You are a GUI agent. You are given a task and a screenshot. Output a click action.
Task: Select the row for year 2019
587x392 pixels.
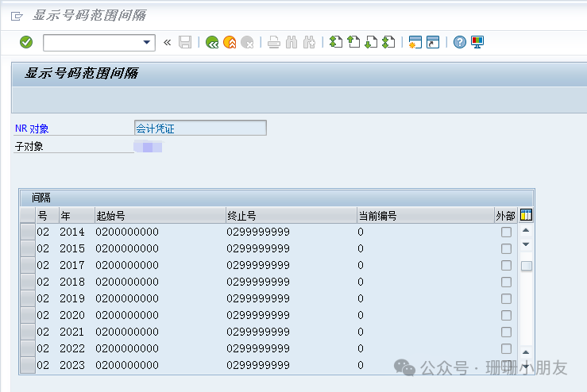[28, 299]
